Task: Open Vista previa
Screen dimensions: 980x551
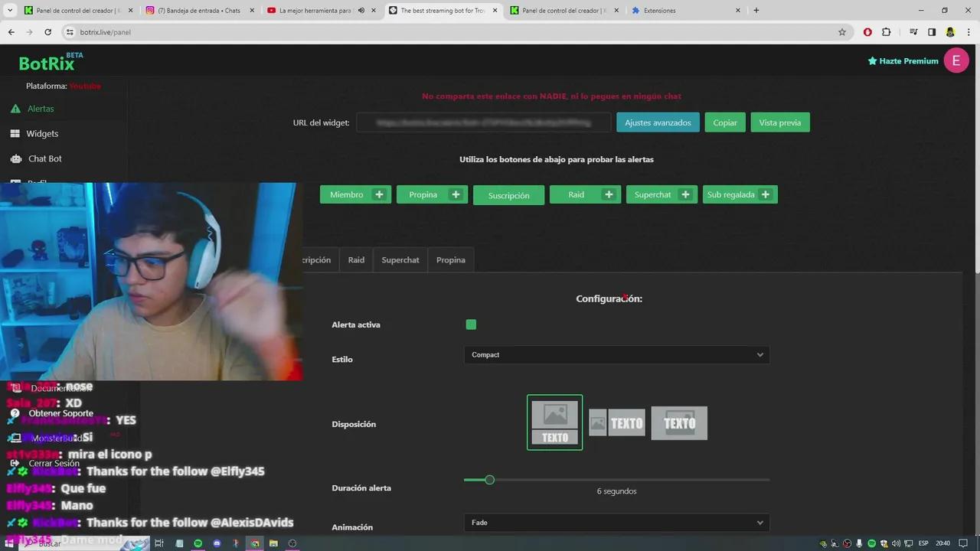Action: (x=780, y=122)
